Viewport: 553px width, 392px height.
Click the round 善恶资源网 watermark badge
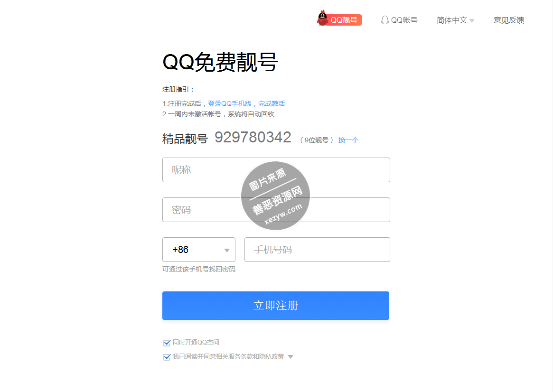(275, 196)
